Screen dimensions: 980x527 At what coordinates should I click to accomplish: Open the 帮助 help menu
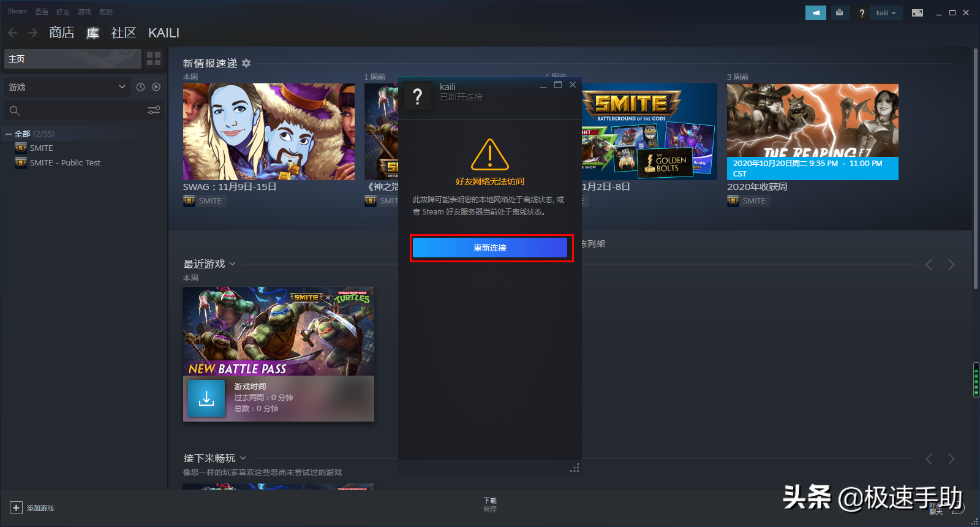106,12
